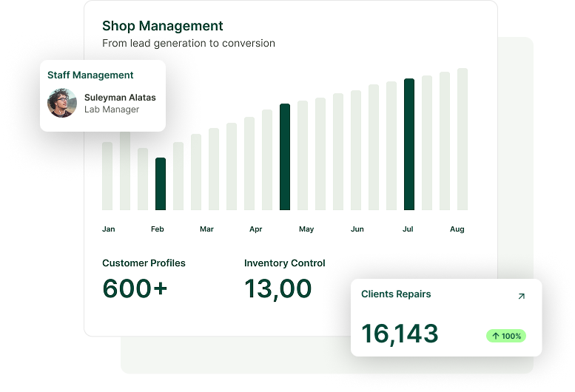Viewport: 575px width, 392px height.
Task: Click the Staff Management card heading
Action: tap(90, 75)
